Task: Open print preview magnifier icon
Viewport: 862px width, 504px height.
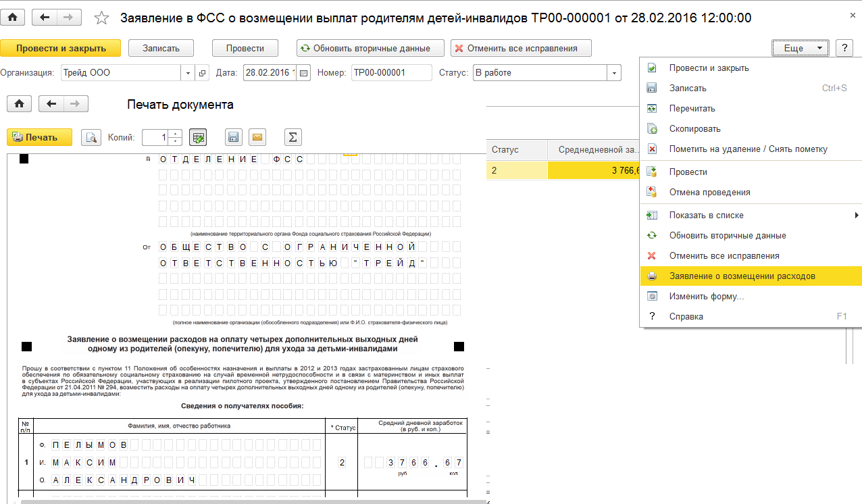Action: click(x=91, y=137)
